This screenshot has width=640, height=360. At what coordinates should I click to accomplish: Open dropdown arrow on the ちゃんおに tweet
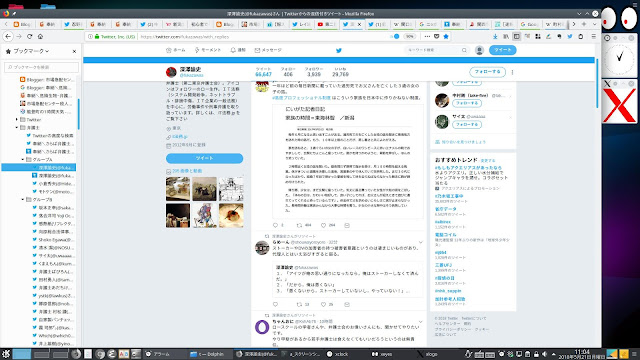pyautogui.click(x=421, y=322)
